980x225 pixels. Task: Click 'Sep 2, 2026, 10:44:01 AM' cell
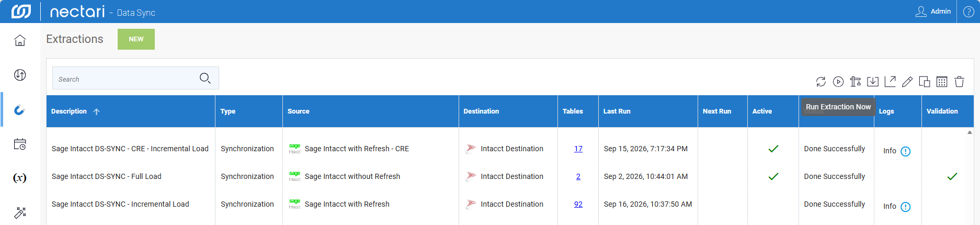coord(646,176)
